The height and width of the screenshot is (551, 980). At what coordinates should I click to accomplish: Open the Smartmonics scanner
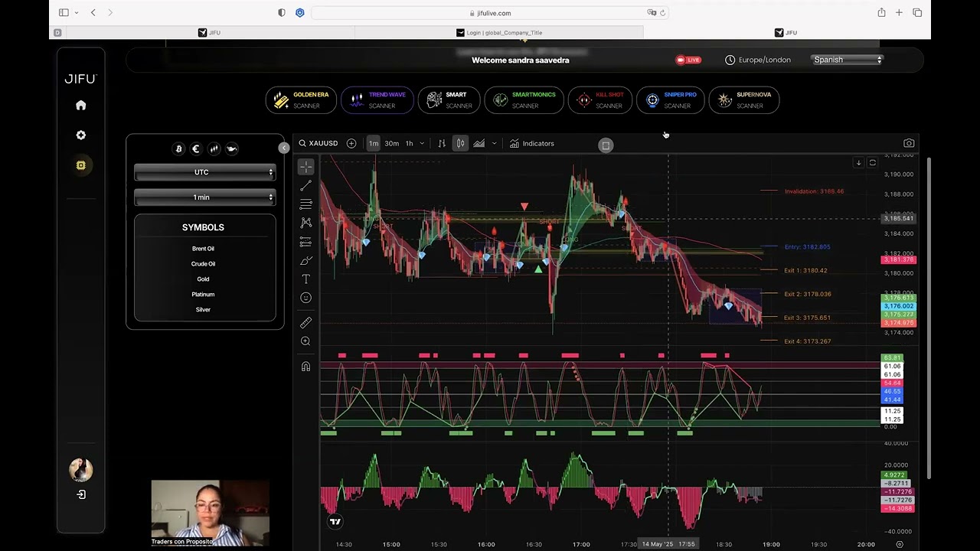coord(524,100)
